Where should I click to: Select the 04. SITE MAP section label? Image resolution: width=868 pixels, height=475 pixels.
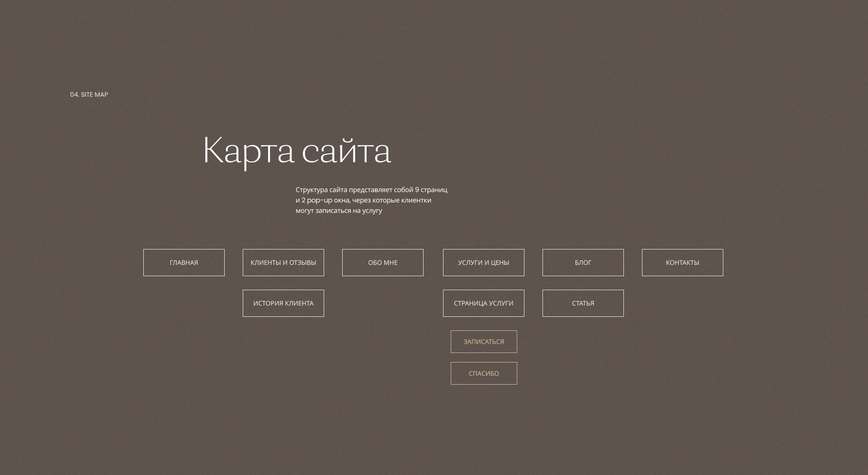(x=89, y=94)
